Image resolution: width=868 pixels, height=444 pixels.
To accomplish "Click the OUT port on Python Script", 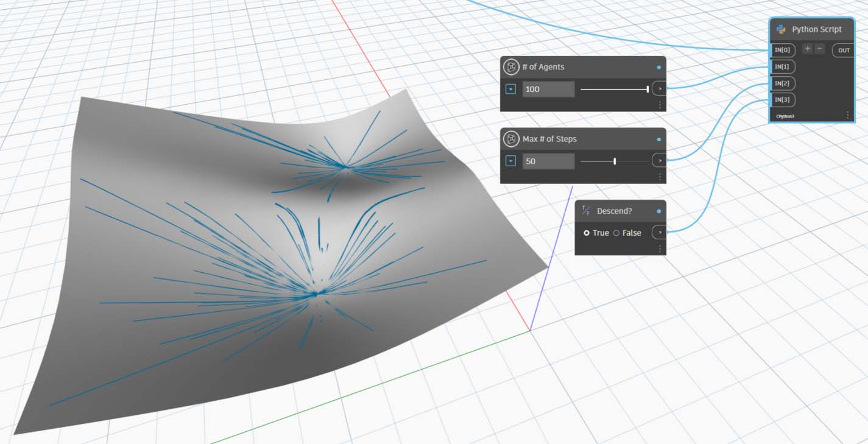I will [844, 50].
